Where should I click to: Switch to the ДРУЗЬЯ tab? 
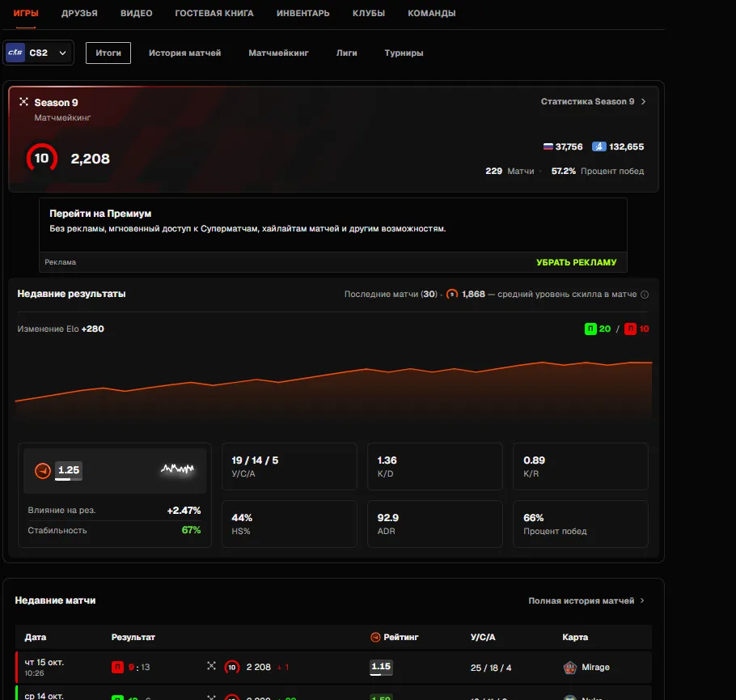[79, 13]
